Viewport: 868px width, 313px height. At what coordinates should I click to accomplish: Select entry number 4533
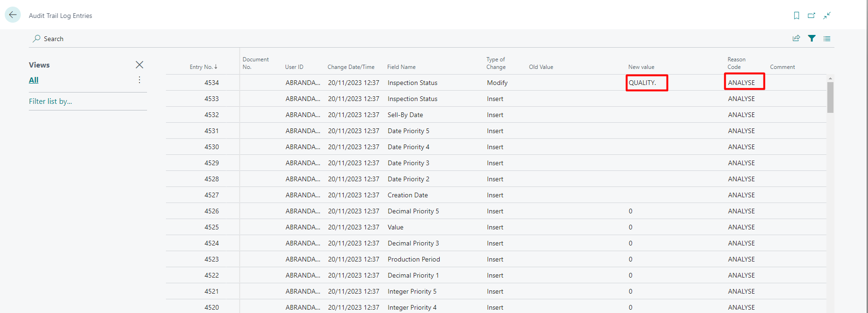click(211, 99)
